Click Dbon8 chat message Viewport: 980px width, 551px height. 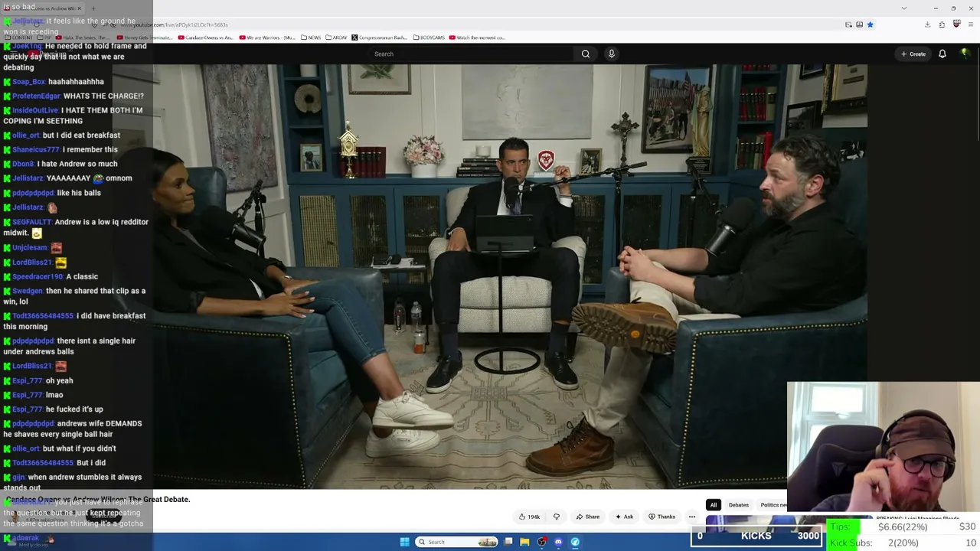pos(60,164)
